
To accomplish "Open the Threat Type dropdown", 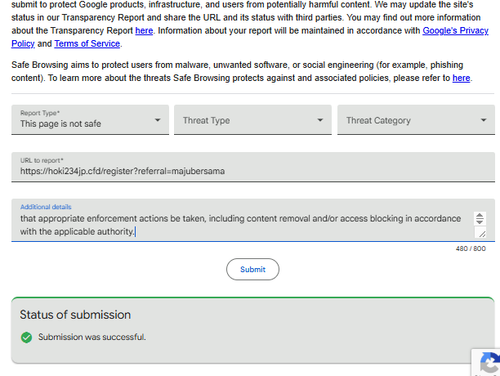I will point(253,120).
